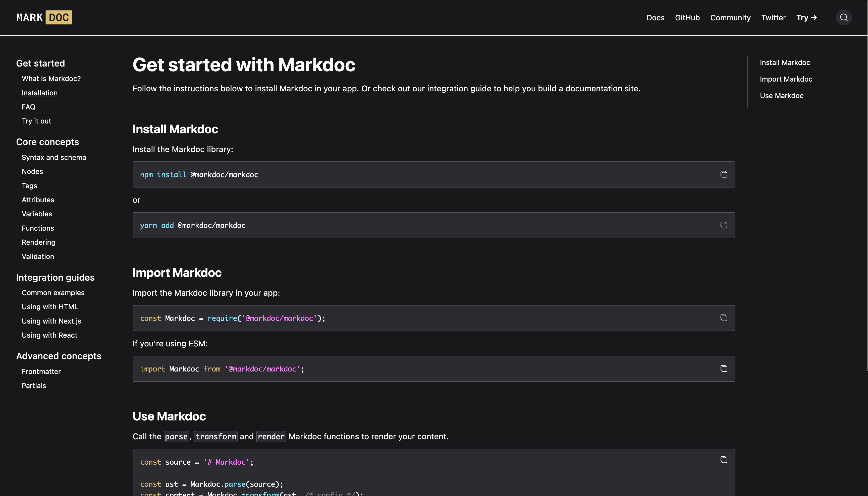The image size is (868, 496).
Task: Select Using with Next.js in the sidebar
Action: click(x=51, y=321)
